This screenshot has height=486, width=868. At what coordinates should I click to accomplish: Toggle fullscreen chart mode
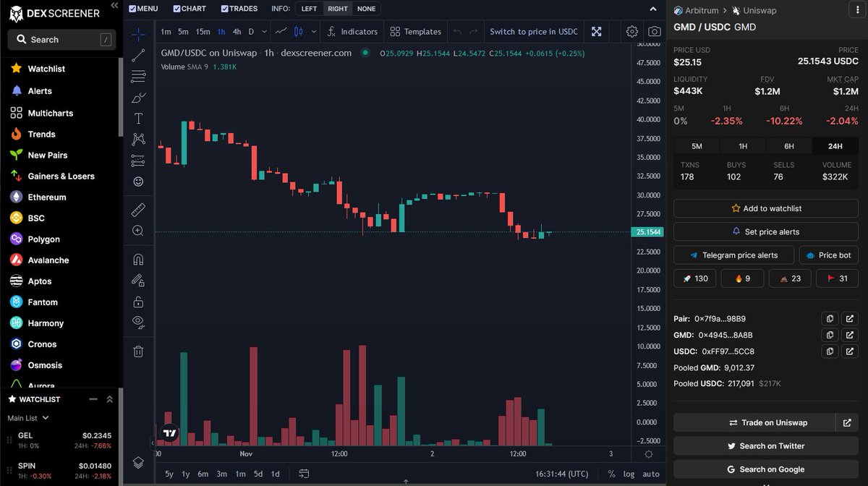point(596,32)
